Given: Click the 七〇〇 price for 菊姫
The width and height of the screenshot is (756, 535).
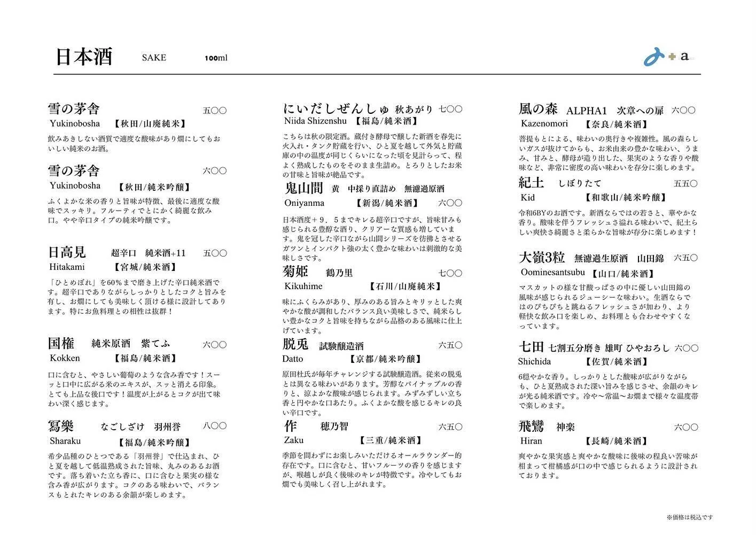Looking at the screenshot, I should point(450,273).
